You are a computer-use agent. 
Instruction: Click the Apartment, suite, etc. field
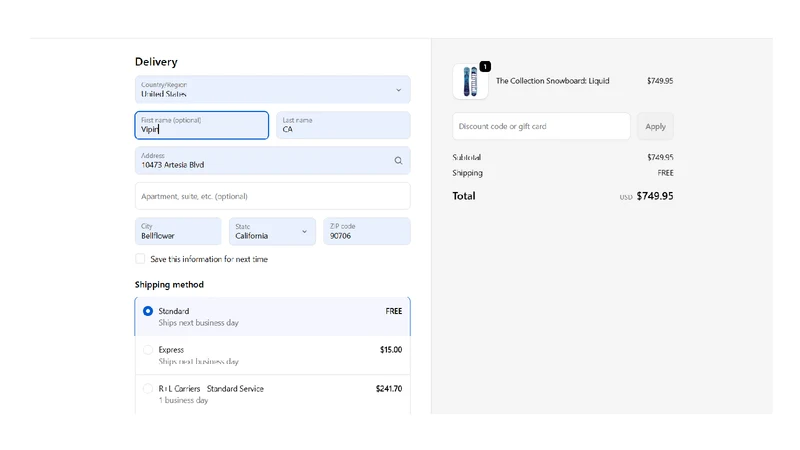(x=272, y=196)
